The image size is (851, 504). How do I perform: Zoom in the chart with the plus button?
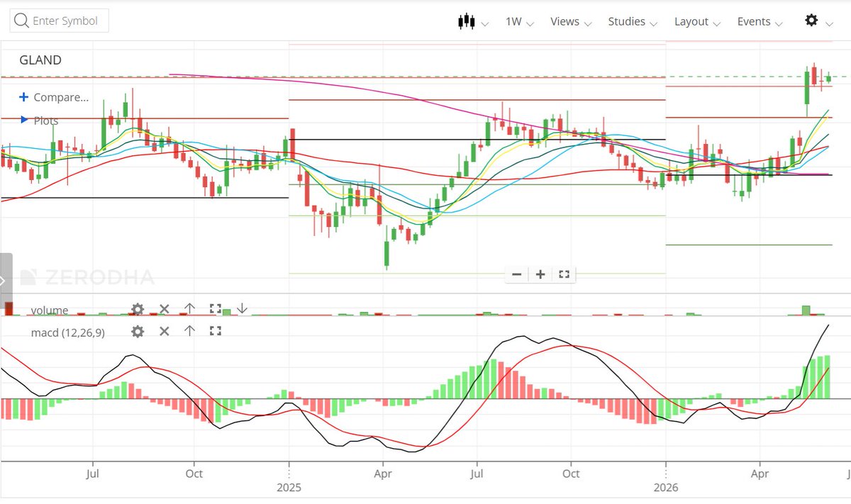(540, 274)
